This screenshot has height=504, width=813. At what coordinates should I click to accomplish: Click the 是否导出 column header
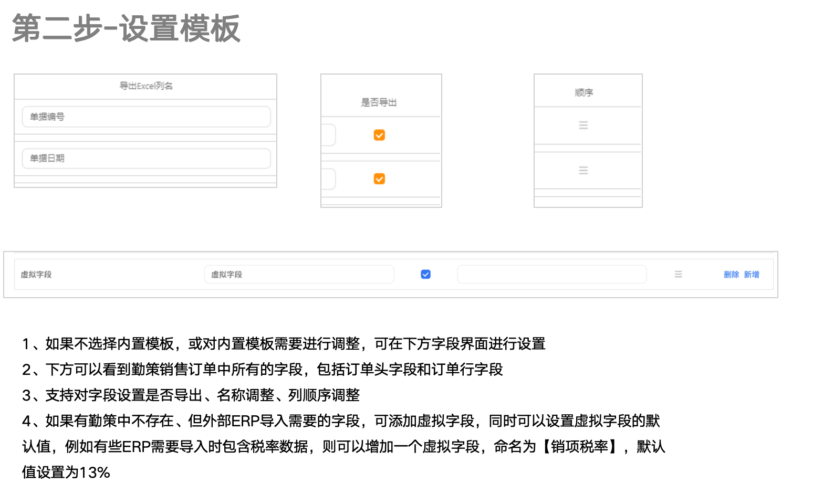(379, 102)
